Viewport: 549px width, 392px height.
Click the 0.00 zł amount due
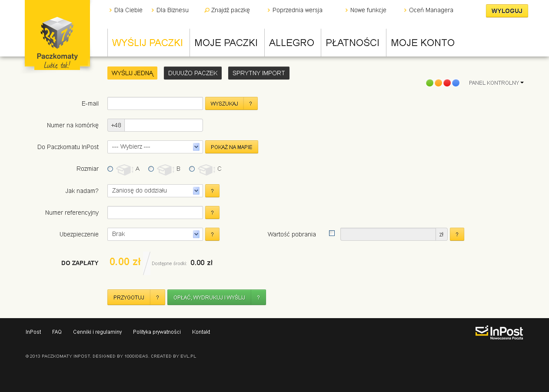[x=125, y=262]
